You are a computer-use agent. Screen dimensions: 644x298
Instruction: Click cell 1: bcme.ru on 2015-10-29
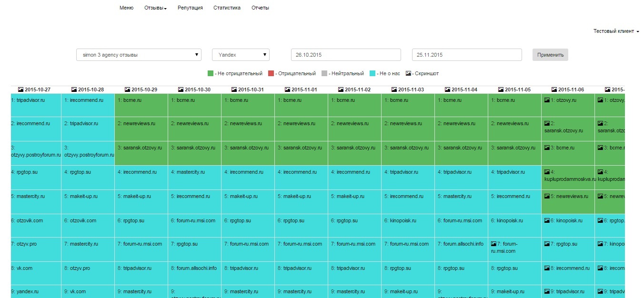141,105
